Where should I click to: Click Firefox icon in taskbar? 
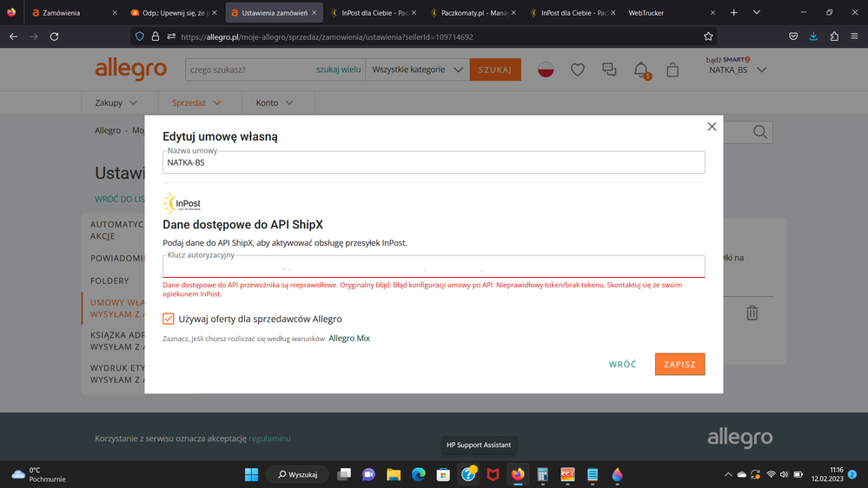pyautogui.click(x=518, y=474)
